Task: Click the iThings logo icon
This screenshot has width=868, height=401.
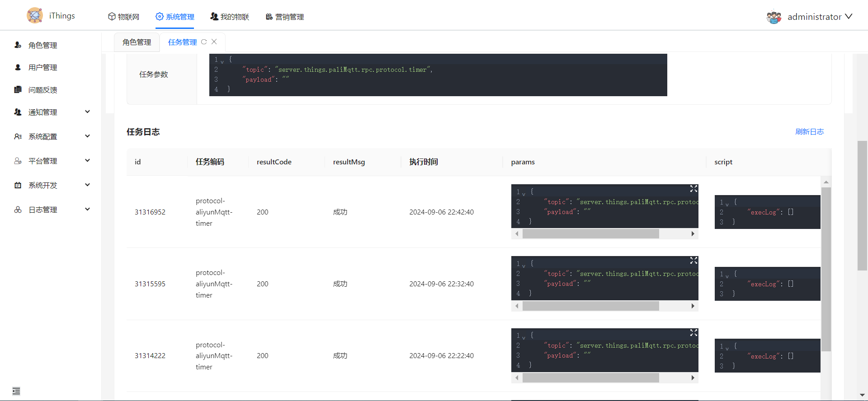Action: pos(35,15)
